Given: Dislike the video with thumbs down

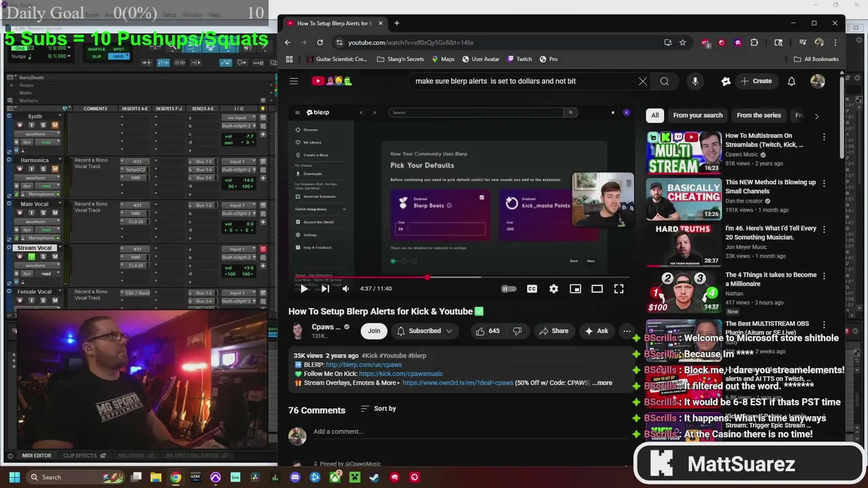Looking at the screenshot, I should [x=517, y=331].
